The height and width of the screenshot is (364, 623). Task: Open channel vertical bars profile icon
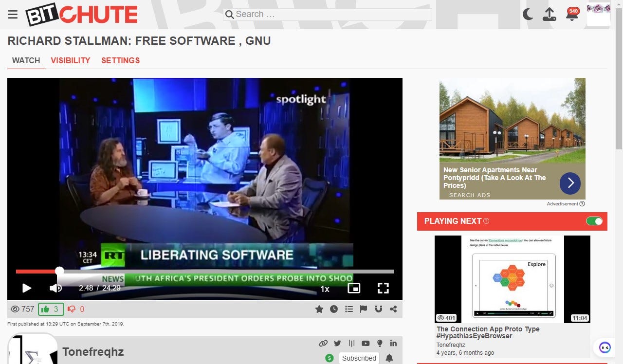(351, 343)
